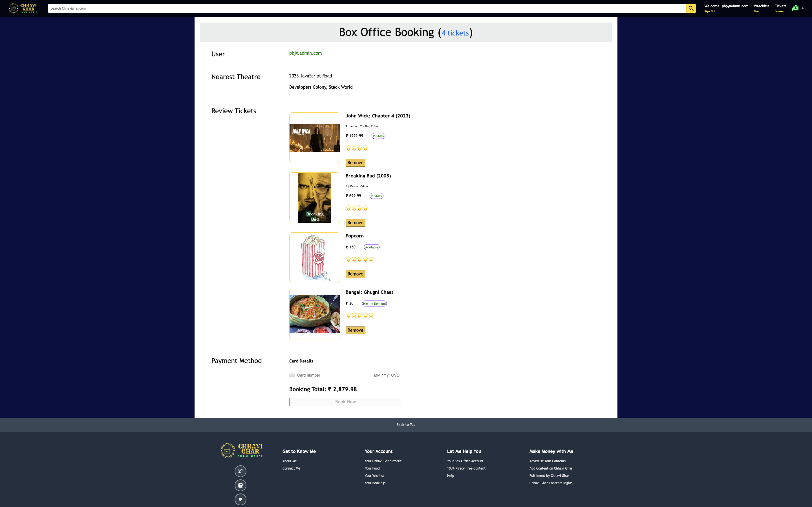Open Your Watchlist from the top navigation
This screenshot has width=812, height=507.
coord(761,8)
